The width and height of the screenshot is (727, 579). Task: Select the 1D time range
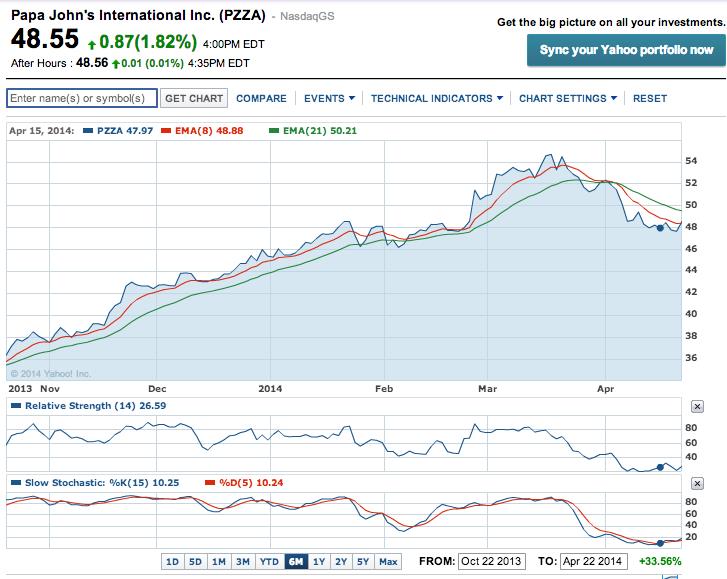pyautogui.click(x=172, y=561)
